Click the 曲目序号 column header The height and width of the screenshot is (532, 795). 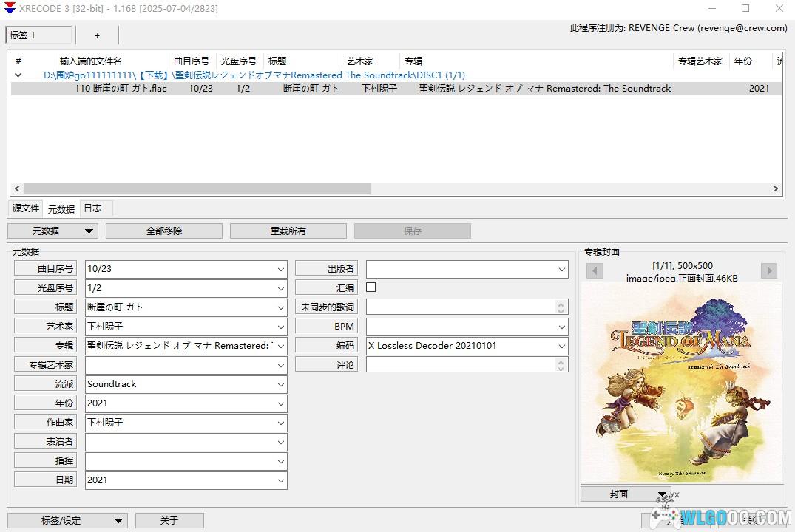192,61
